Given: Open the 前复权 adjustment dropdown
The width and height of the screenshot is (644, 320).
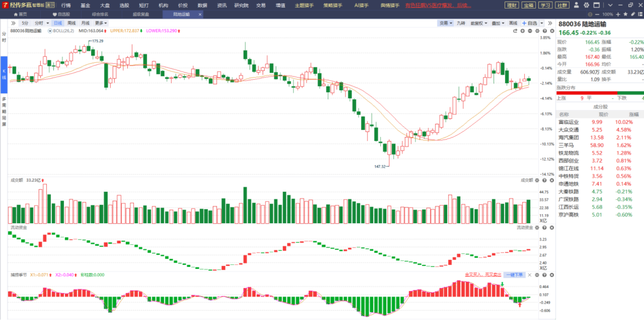Looking at the screenshot, I should point(479,23).
